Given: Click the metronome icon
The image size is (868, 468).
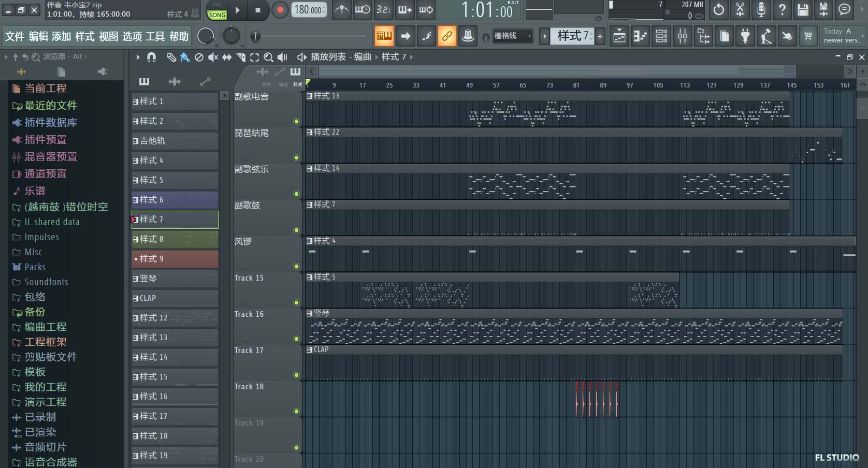Looking at the screenshot, I should 341,9.
